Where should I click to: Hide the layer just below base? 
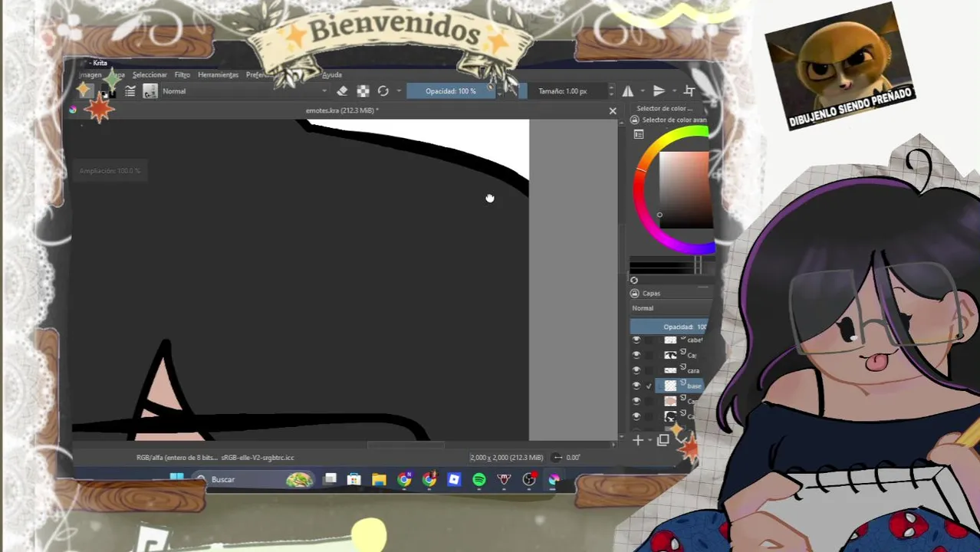636,401
